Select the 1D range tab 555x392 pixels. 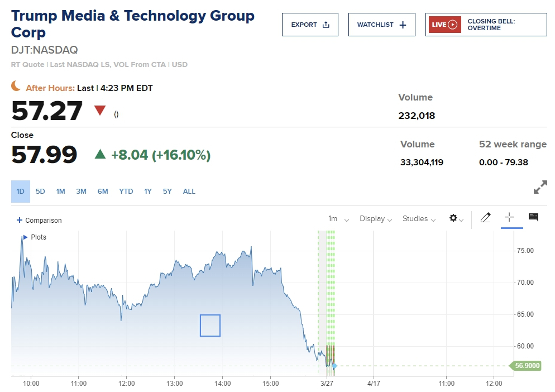click(21, 192)
